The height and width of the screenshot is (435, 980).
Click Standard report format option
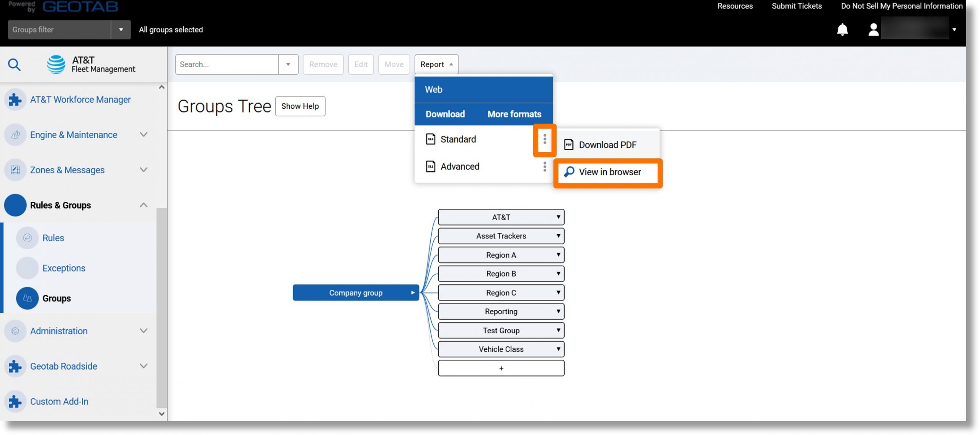[457, 139]
